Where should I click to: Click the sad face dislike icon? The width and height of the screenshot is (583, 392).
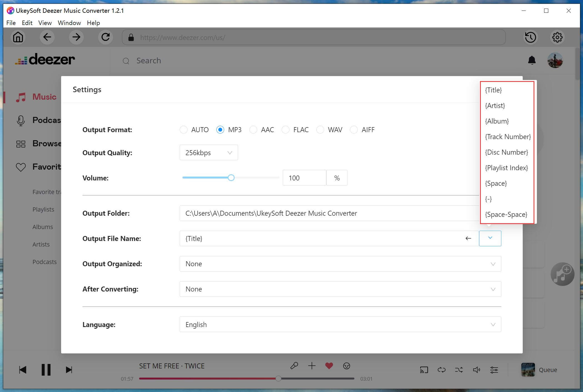[347, 366]
